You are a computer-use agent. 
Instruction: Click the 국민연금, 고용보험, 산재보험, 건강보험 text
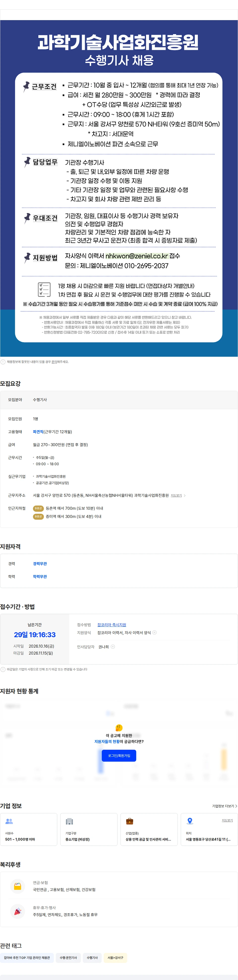coord(64,890)
